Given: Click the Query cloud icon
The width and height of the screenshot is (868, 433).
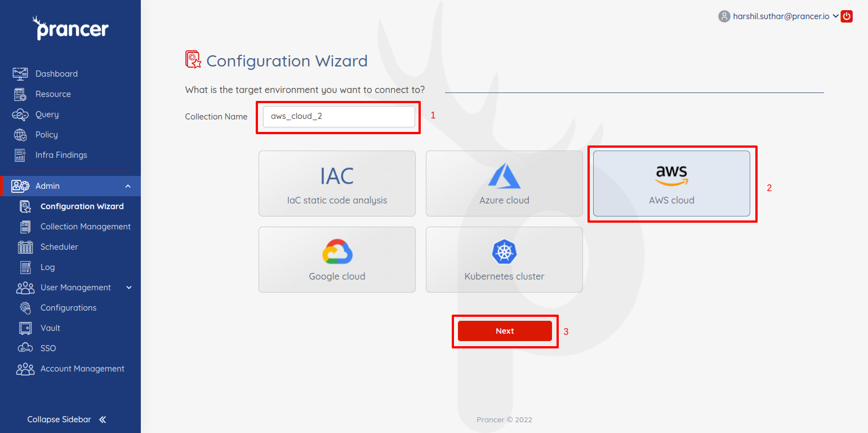Looking at the screenshot, I should tap(20, 114).
